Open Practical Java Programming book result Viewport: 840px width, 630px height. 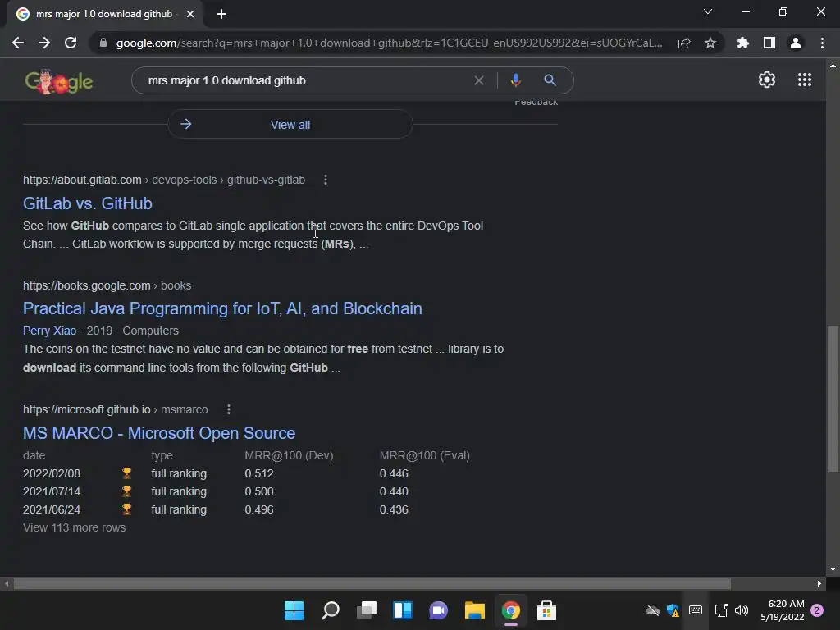[x=222, y=308]
